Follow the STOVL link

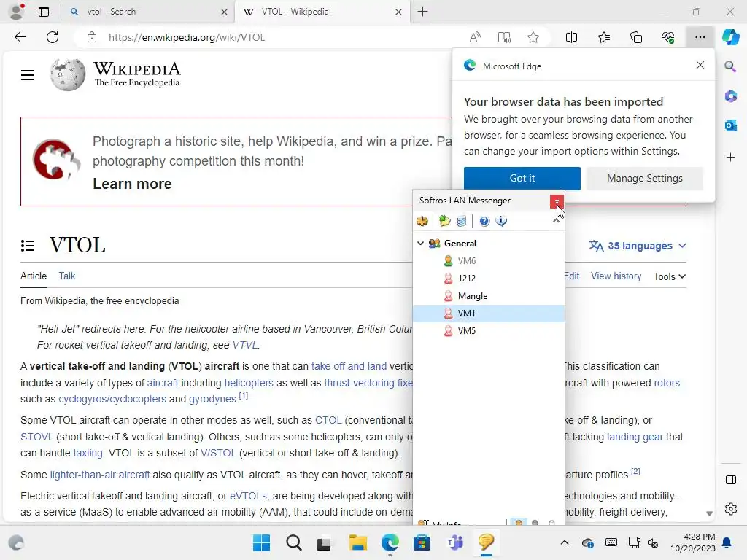(x=36, y=437)
